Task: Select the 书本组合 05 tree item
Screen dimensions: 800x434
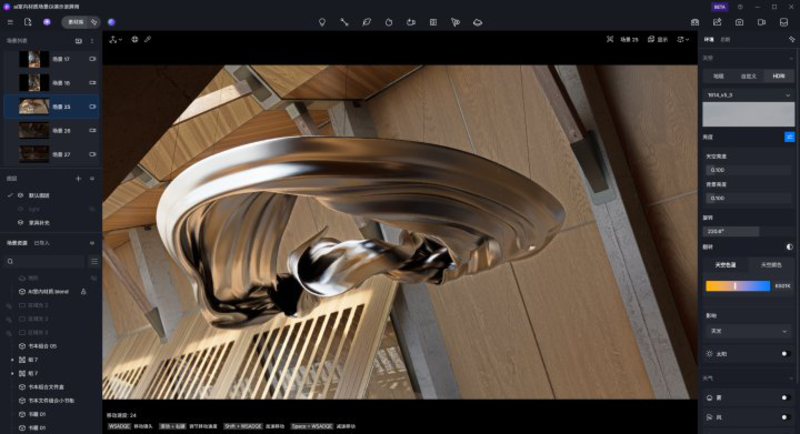Action: tap(42, 346)
